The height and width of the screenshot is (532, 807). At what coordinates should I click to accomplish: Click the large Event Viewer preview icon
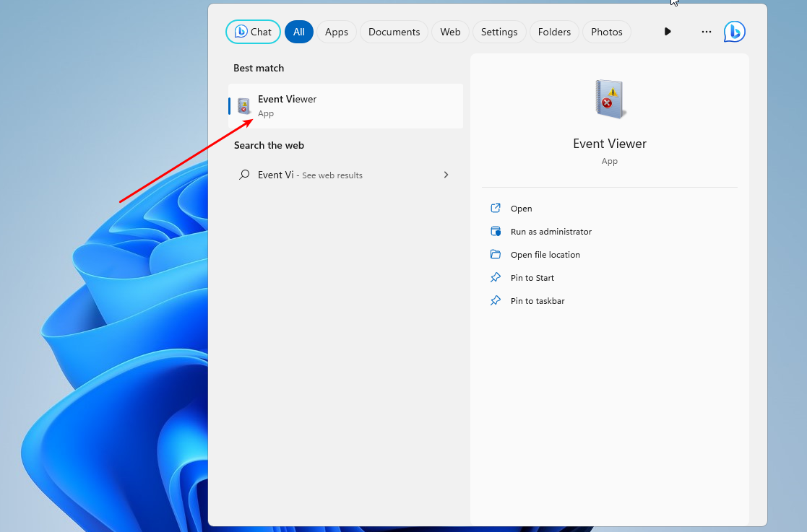(x=610, y=100)
